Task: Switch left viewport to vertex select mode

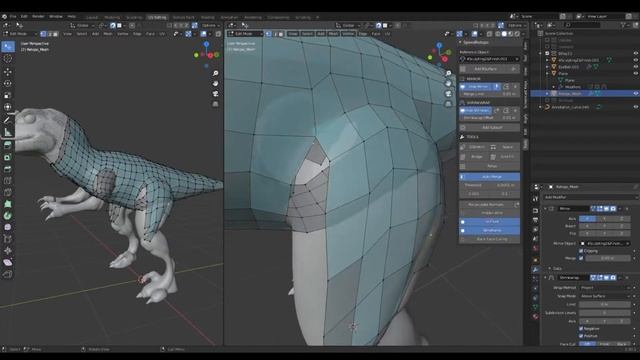Action: click(43, 34)
